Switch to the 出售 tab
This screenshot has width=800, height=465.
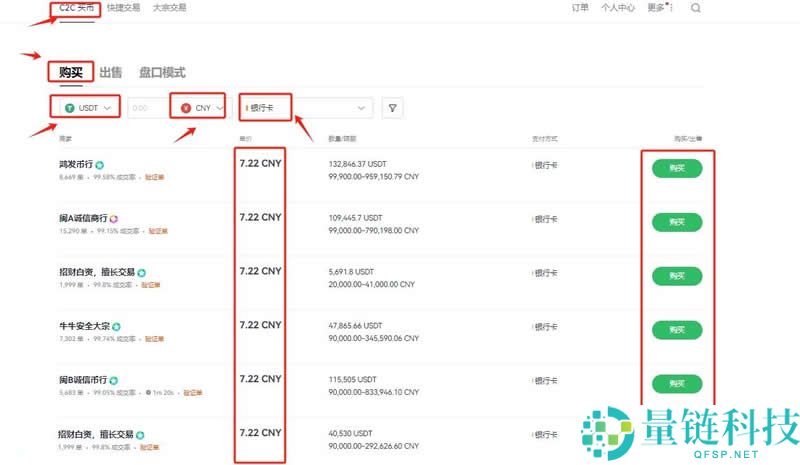(x=111, y=72)
